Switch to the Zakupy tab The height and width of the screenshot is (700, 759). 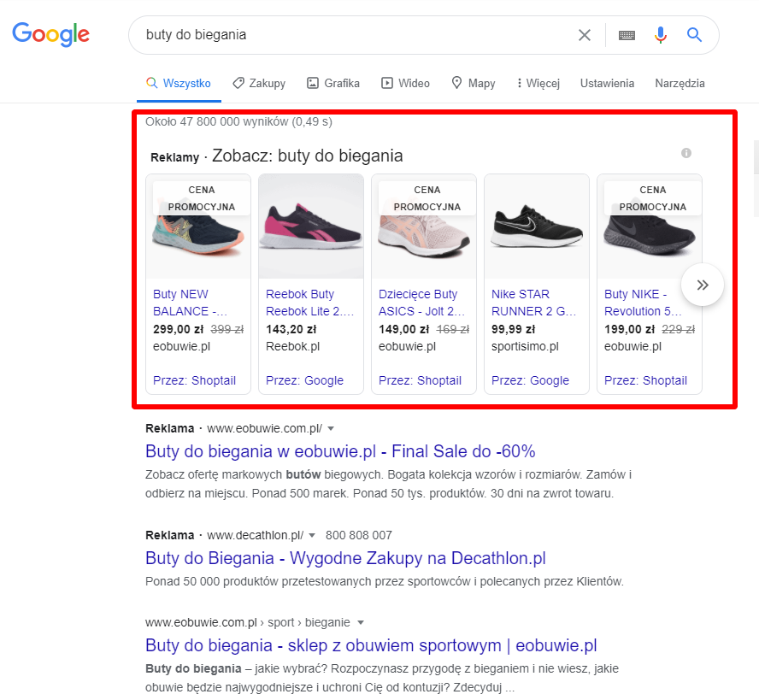[259, 83]
